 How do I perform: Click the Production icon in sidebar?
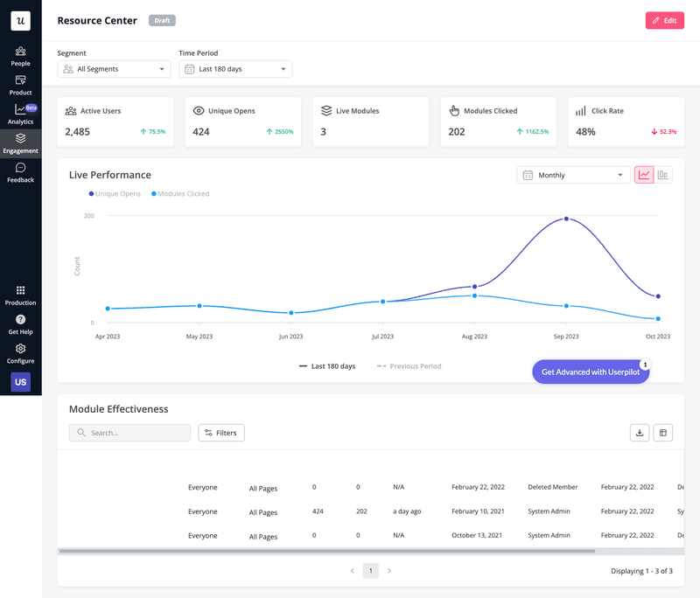click(x=20, y=296)
